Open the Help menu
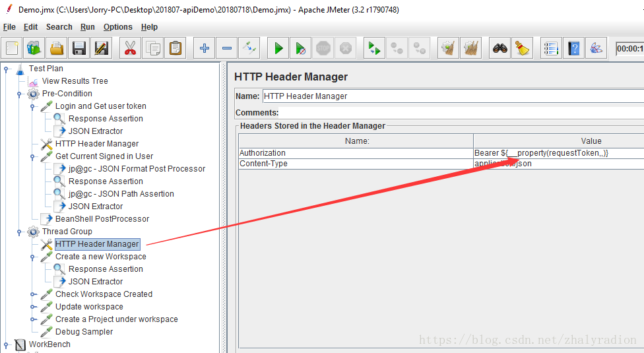This screenshot has width=644, height=353. pyautogui.click(x=149, y=27)
